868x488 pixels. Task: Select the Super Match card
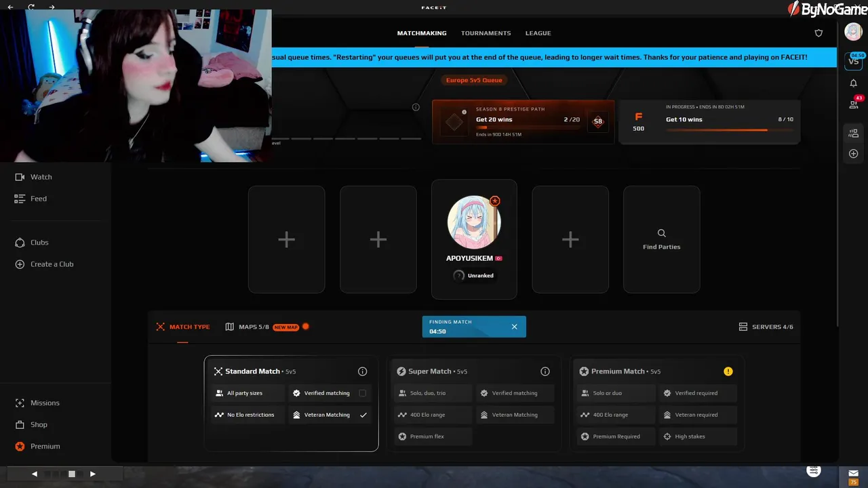[x=474, y=403]
